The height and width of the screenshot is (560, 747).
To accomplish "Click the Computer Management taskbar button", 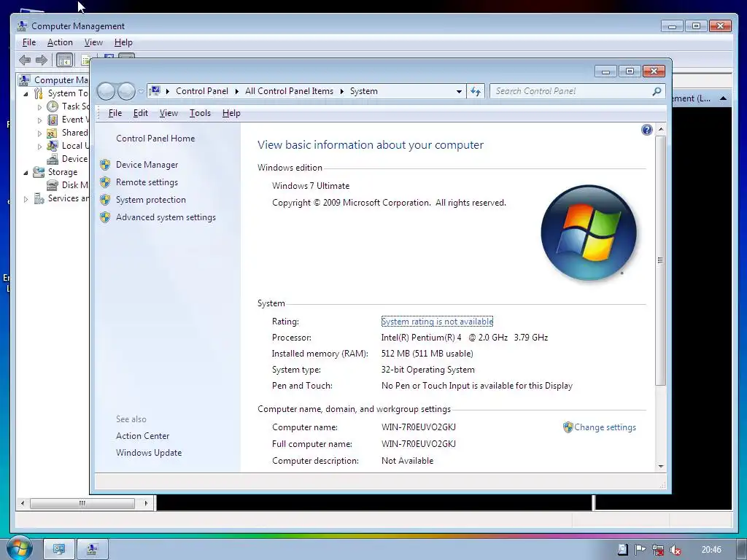I will click(x=93, y=549).
